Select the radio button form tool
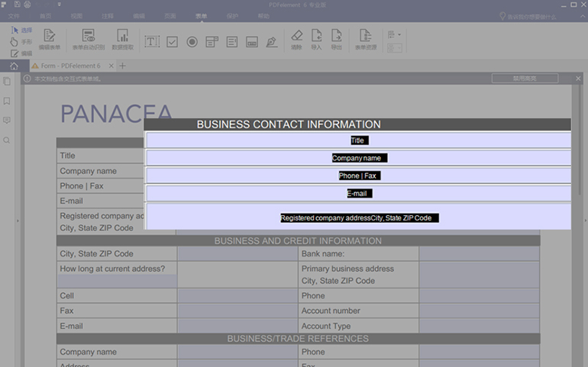Screen dimensions: 588x367 192,41
